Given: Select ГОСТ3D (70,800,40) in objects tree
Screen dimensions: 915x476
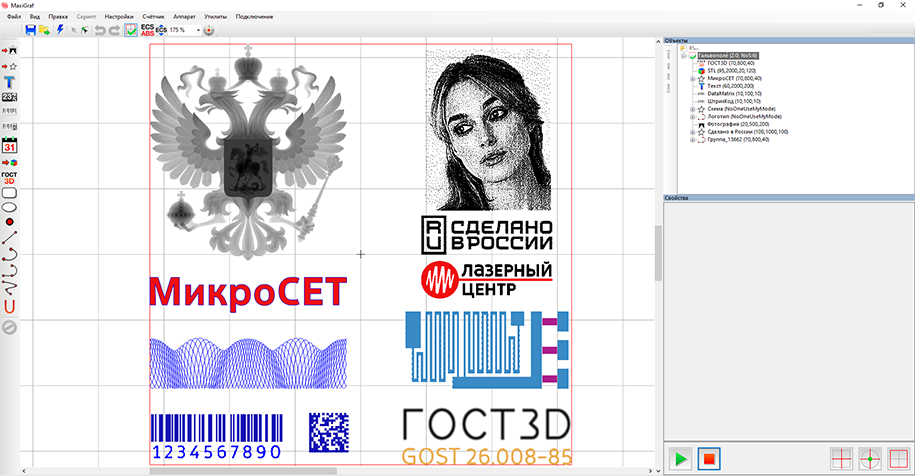Looking at the screenshot, I should coord(731,63).
